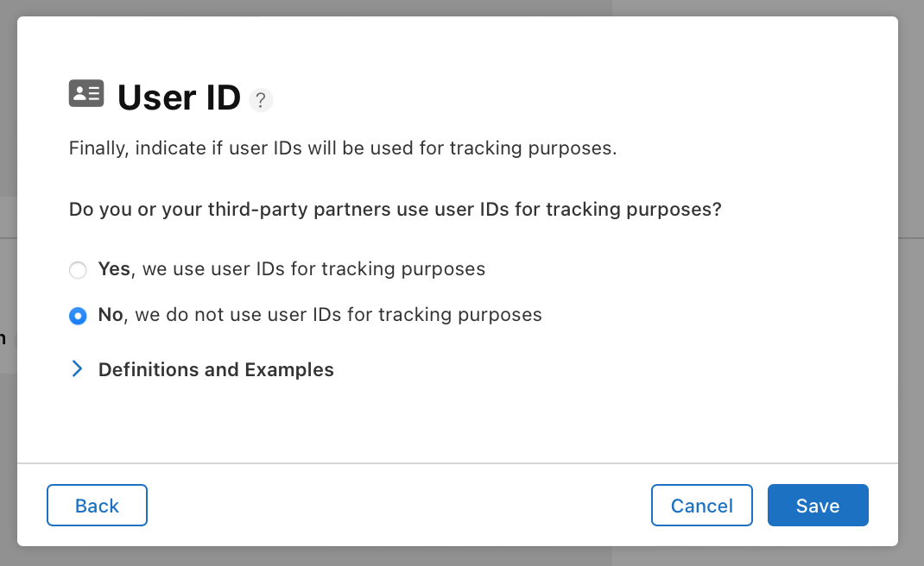
Task: Click the third-party partners question text
Action: 395,209
